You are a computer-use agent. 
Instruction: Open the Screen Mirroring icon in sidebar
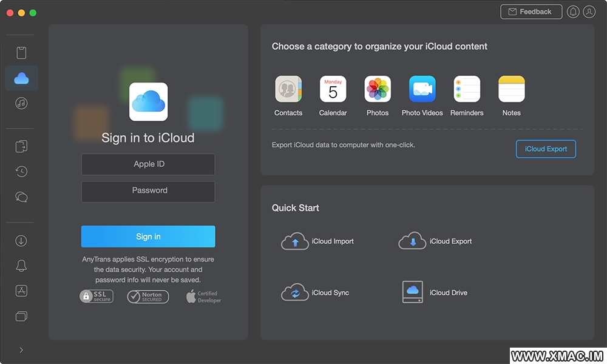[21, 316]
